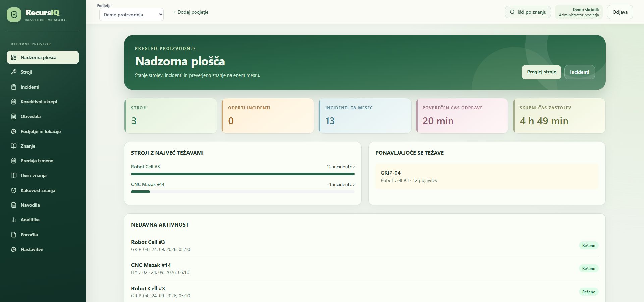Viewport: 644px width, 302px height.
Task: Click the Skupni čas zastojev card
Action: click(559, 116)
